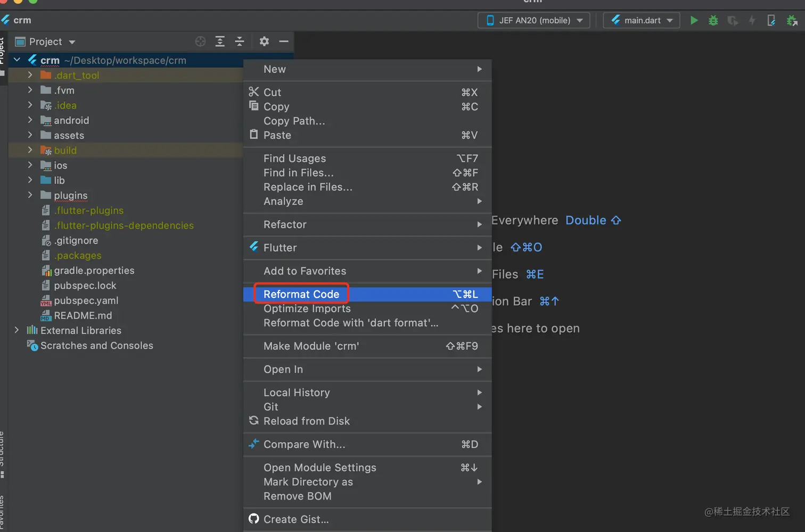Open the Refactor submenu

[x=367, y=225]
